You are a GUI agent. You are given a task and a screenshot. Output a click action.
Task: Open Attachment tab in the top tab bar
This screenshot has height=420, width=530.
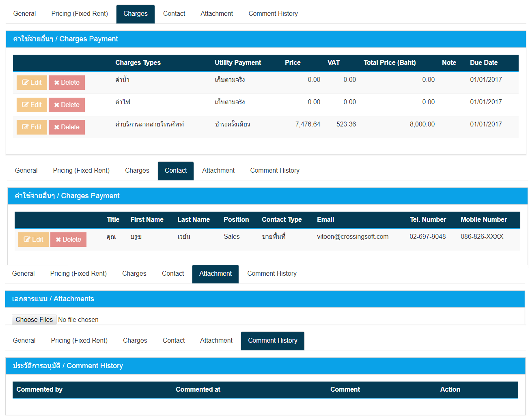216,14
